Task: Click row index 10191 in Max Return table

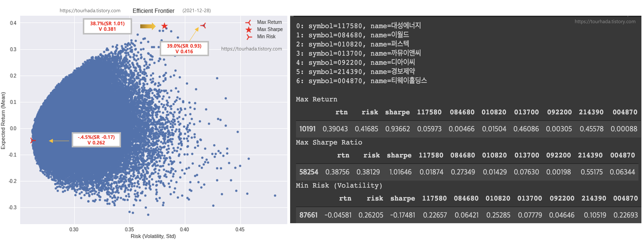Action: point(307,129)
